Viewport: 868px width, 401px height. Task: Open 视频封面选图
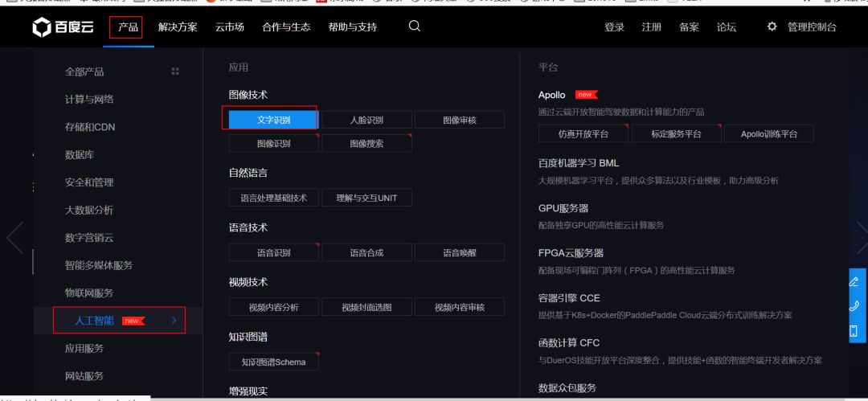[366, 307]
